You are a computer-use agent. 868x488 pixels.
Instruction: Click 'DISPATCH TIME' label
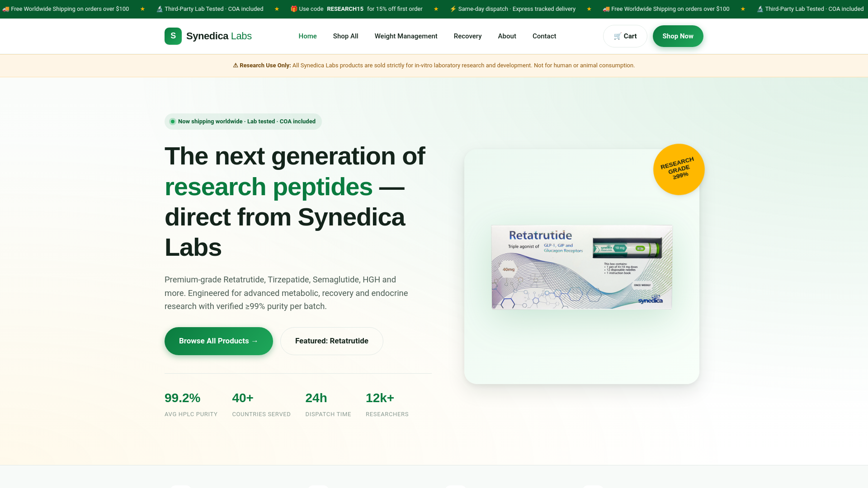(x=328, y=414)
